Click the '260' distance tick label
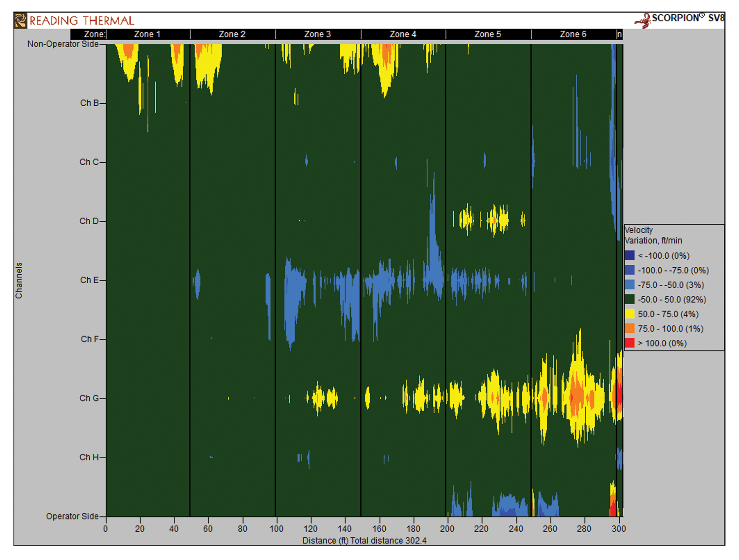Viewport: 739px width, 560px height. 550,529
